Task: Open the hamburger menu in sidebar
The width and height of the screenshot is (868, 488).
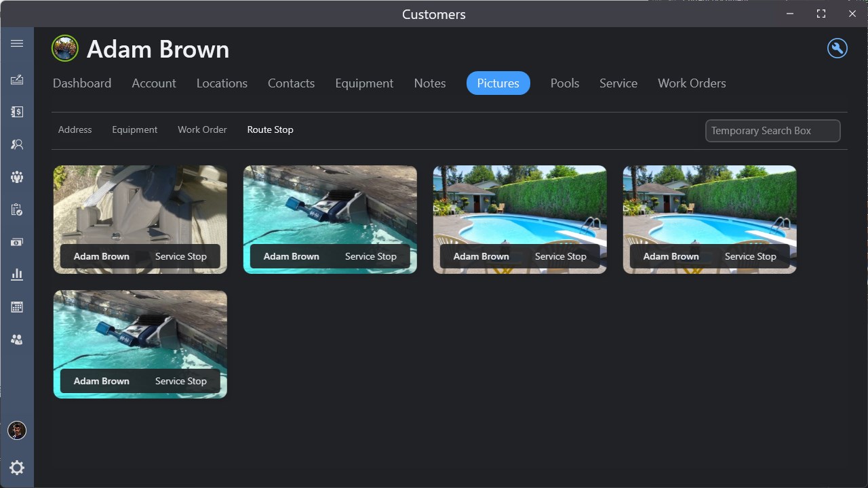Action: (x=17, y=43)
